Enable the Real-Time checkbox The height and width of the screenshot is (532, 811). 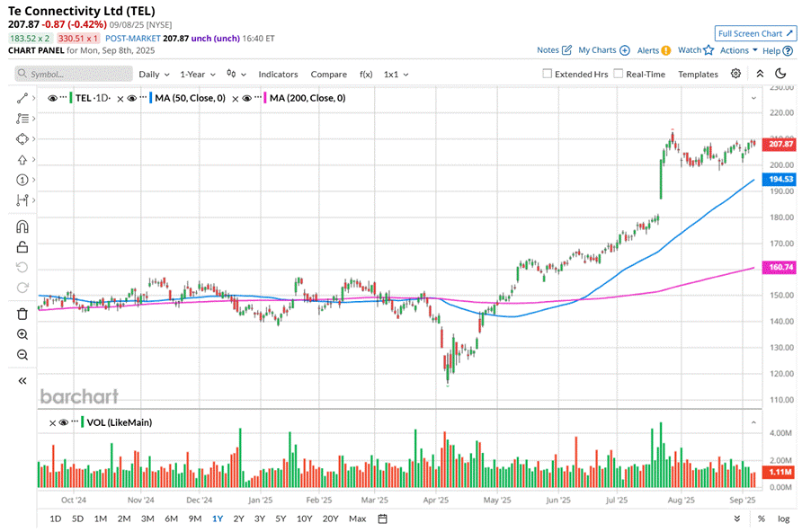point(618,74)
